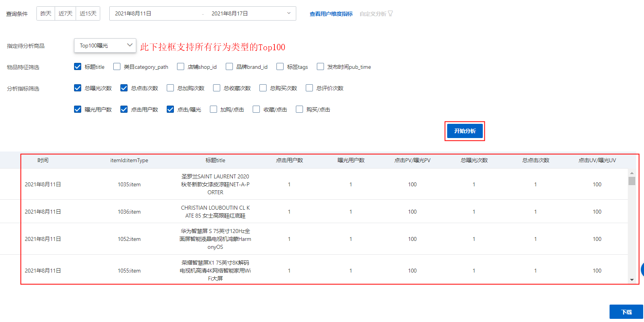Viewport: 644px width, 322px height.
Task: Click the 自定义分析 link
Action: pos(373,14)
